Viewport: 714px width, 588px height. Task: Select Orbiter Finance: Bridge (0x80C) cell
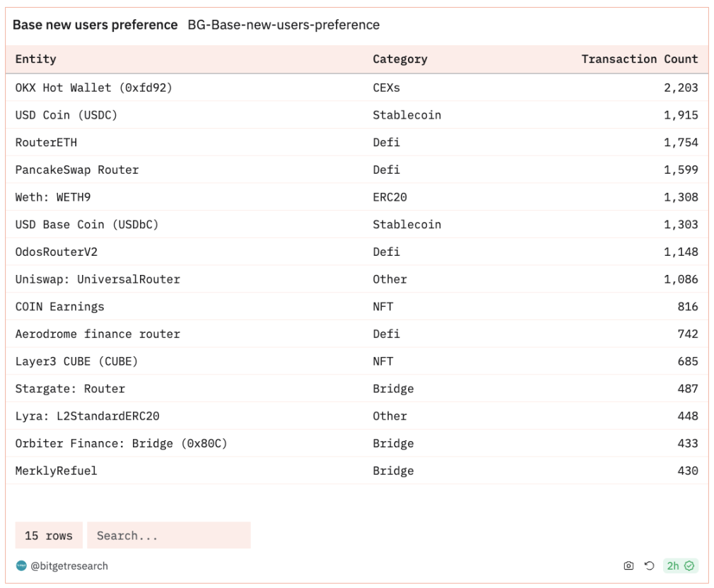(x=121, y=443)
